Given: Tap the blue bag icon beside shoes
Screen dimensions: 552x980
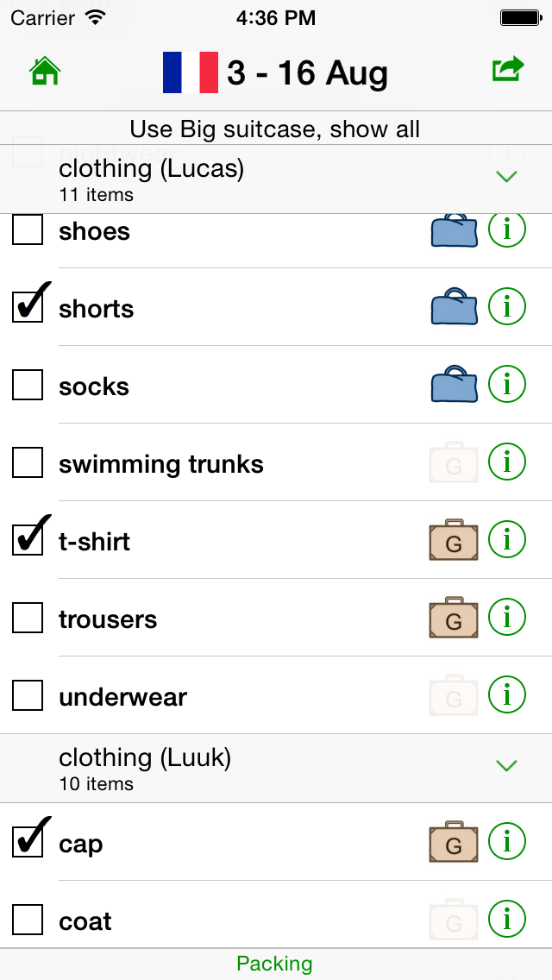Looking at the screenshot, I should (454, 231).
